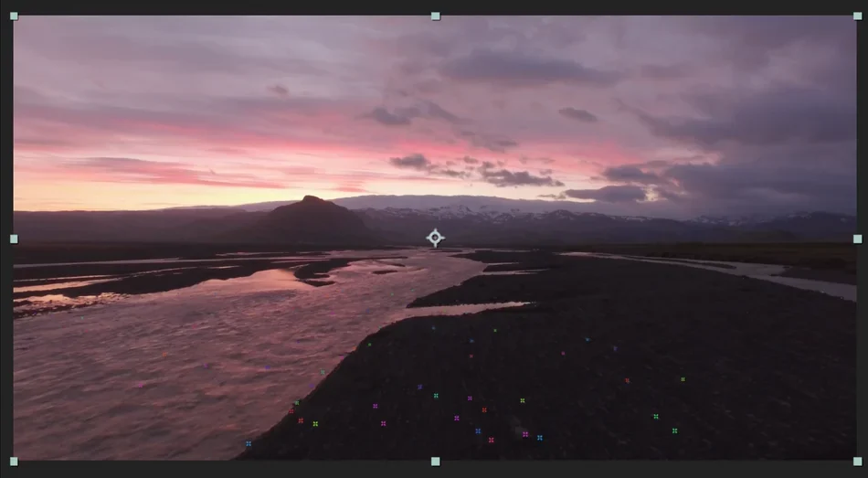Click the left-middle edge transform handle
The width and height of the screenshot is (868, 478).
point(14,239)
